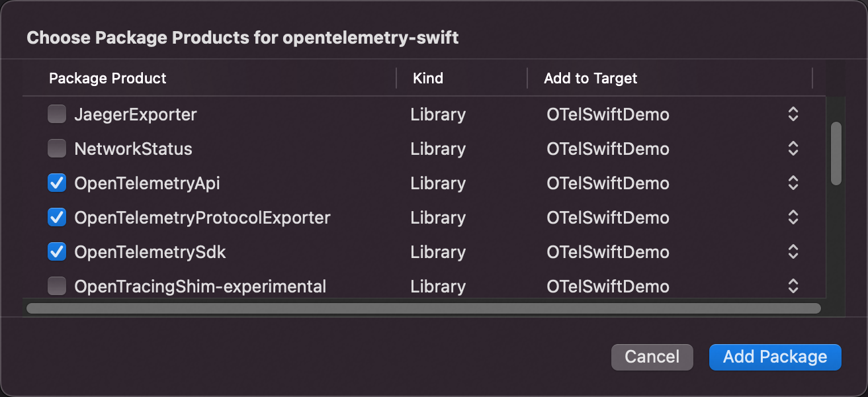Enable the JaegerExporter checkbox
The width and height of the screenshot is (868, 397).
click(57, 114)
